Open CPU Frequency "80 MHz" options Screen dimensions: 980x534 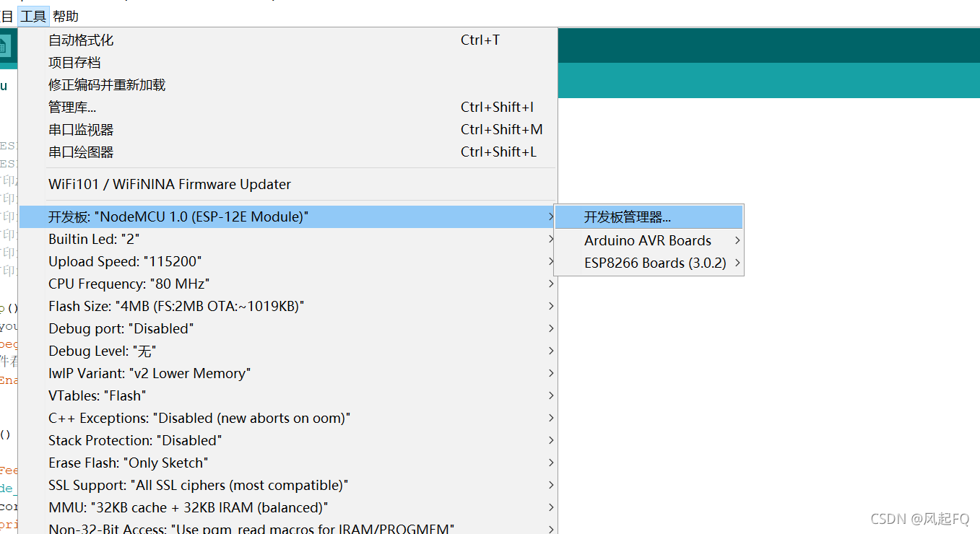pyautogui.click(x=129, y=284)
